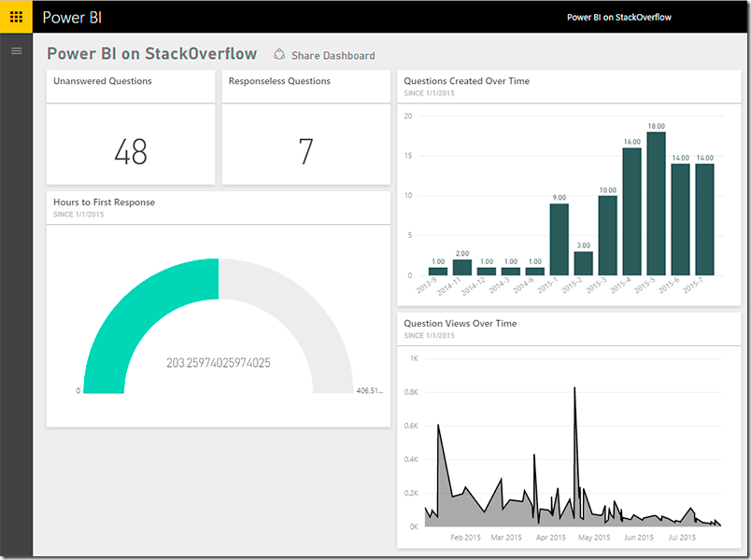The width and height of the screenshot is (751, 560).
Task: Select the 2015-2 bar labeled 3.00
Action: tap(584, 263)
